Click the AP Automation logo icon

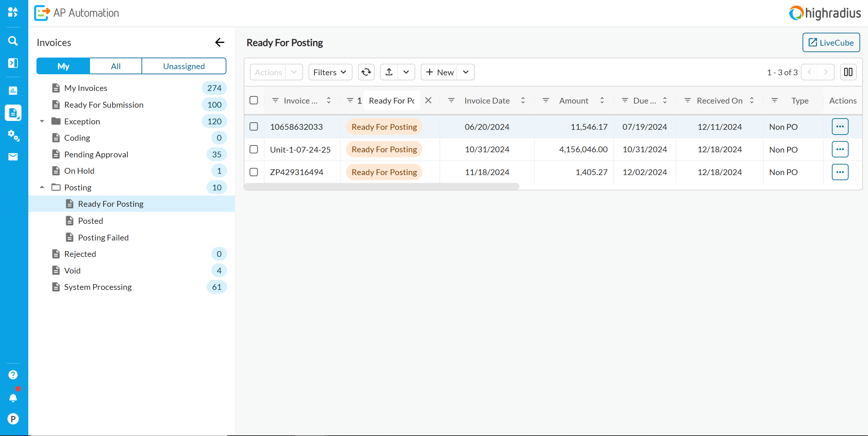point(42,13)
